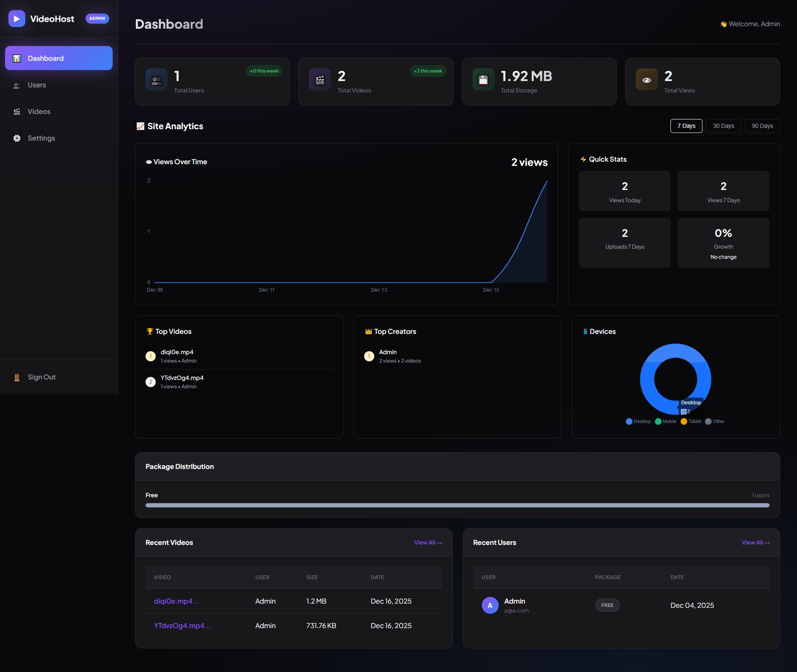This screenshot has width=797, height=672.
Task: Click View All in Recent Videos
Action: coord(428,542)
